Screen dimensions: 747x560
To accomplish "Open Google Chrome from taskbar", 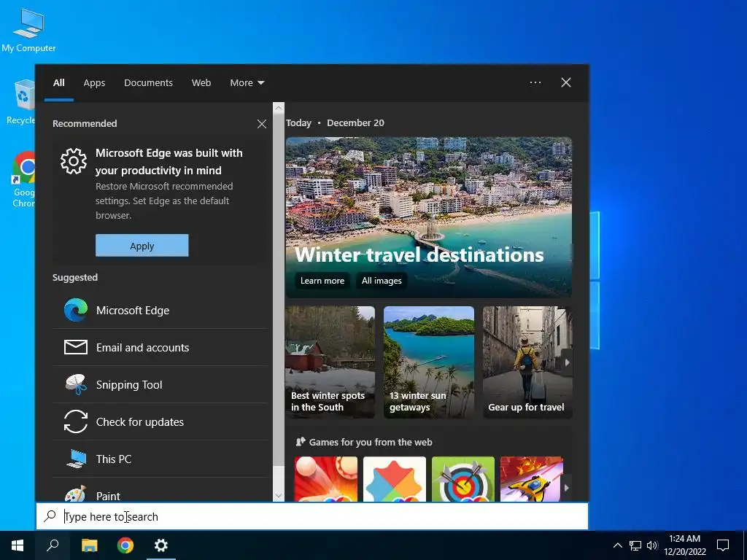I will click(125, 545).
